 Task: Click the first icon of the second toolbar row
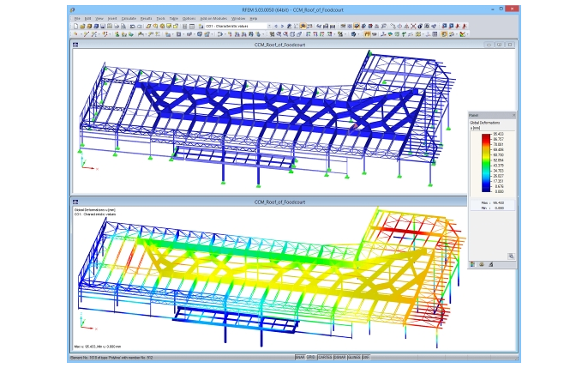pos(75,34)
